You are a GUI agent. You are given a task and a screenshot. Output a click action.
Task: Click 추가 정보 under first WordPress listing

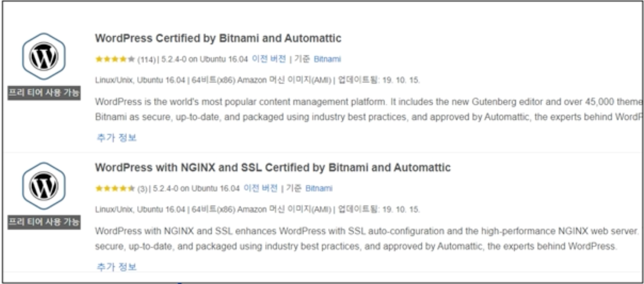(117, 138)
